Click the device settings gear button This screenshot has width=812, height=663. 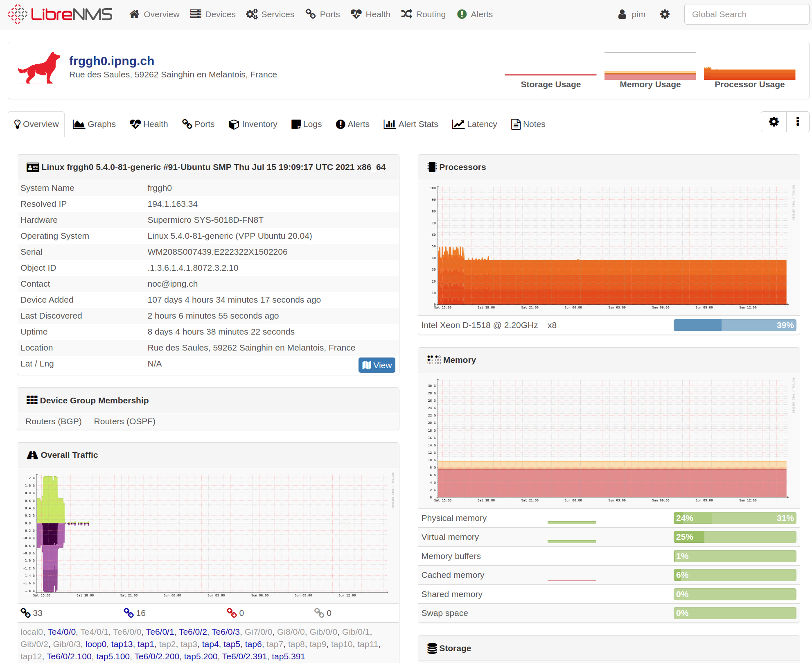[x=774, y=122]
